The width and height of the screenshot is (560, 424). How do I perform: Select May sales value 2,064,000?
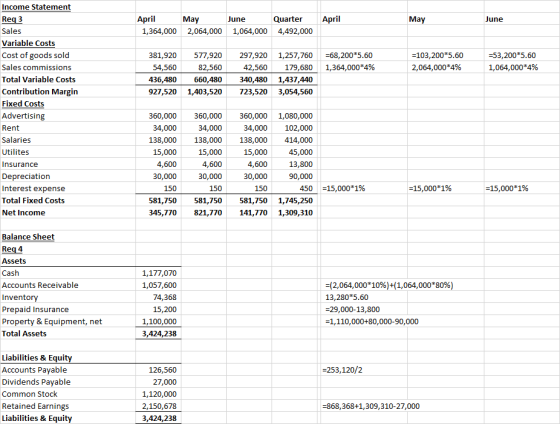click(205, 31)
